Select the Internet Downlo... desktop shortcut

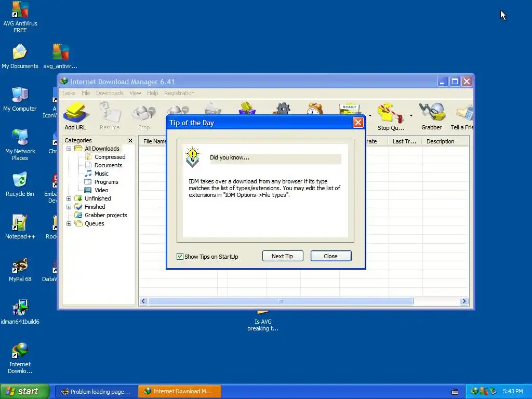pos(20,358)
